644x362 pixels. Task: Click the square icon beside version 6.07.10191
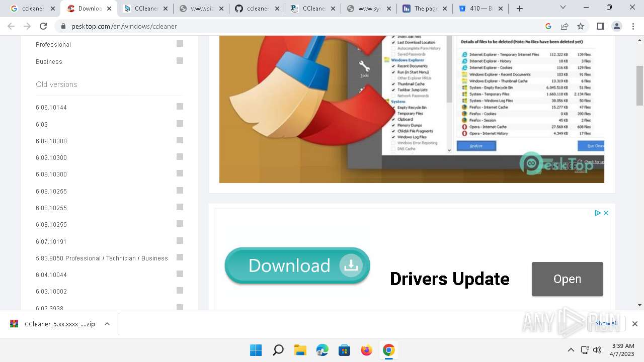point(180,241)
